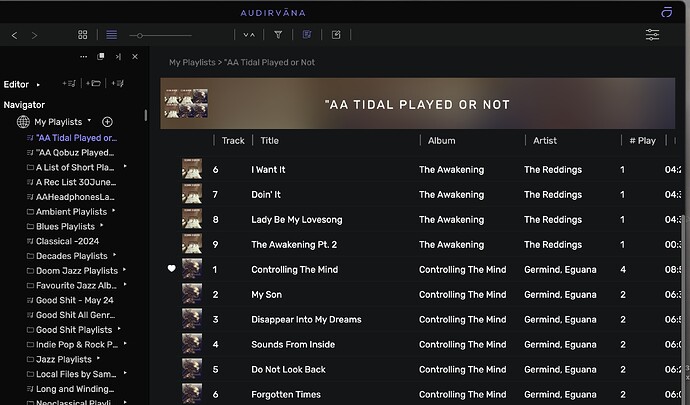Toggle sort order up/down arrows
Viewport: 690px width, 405px height.
click(x=249, y=35)
